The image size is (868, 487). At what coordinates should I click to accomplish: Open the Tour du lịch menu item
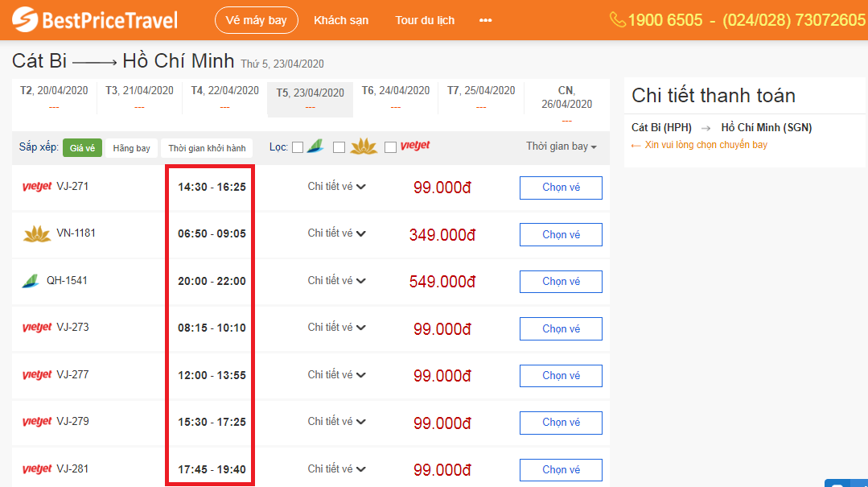point(425,20)
